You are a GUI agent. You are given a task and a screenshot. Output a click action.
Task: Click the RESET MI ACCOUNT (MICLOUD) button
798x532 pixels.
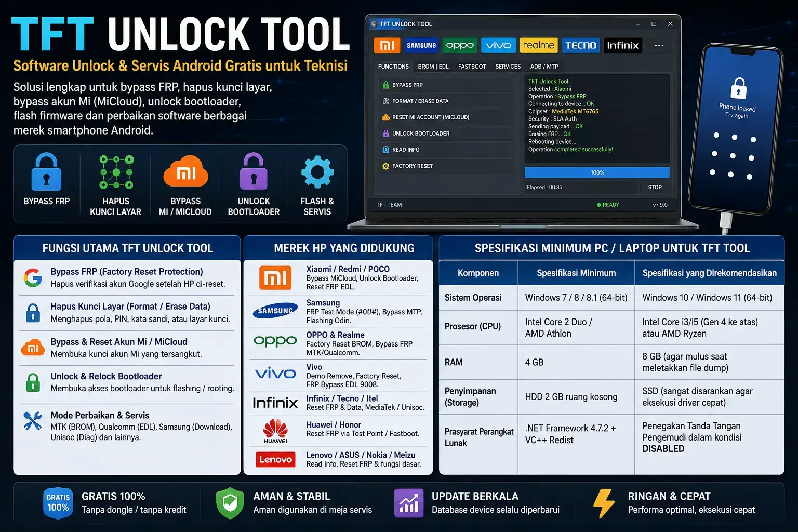[x=447, y=117]
